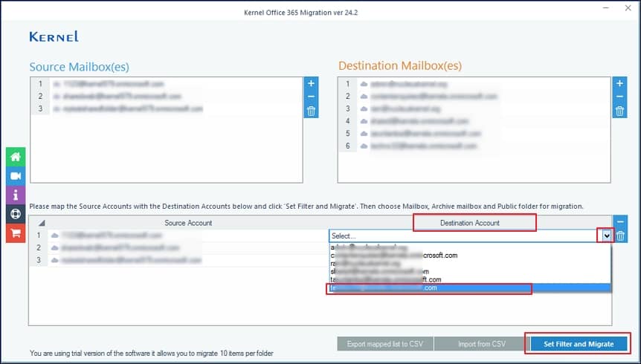Open the shopping cart purchase icon
641x364 pixels.
click(x=16, y=233)
